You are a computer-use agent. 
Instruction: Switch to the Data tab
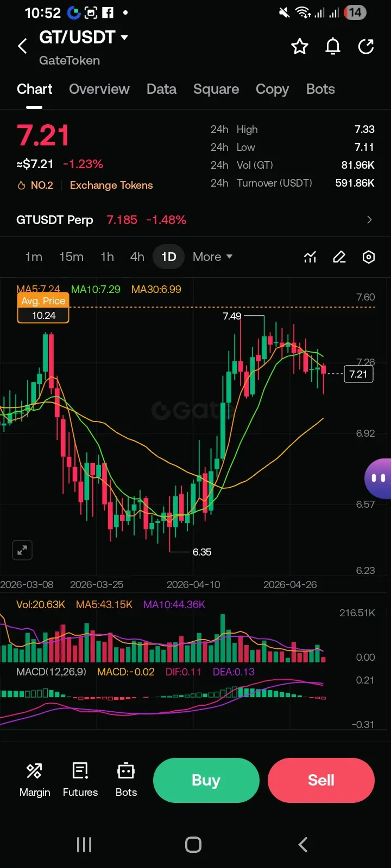pyautogui.click(x=161, y=89)
